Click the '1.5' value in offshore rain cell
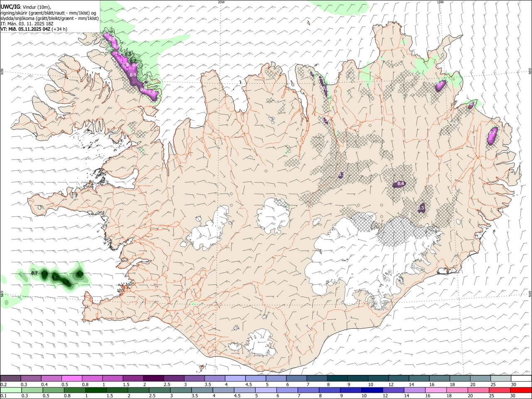Screen dimensions: 532x399 [x=66, y=283]
